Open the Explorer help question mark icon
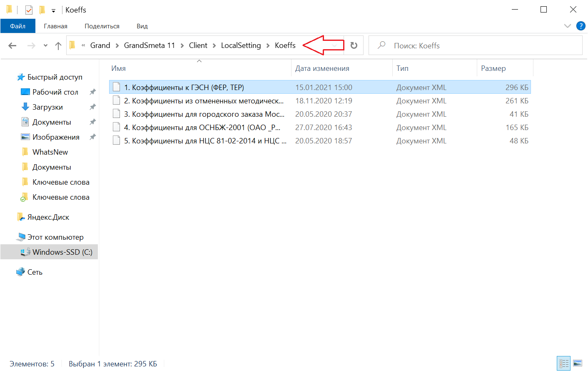 tap(581, 26)
